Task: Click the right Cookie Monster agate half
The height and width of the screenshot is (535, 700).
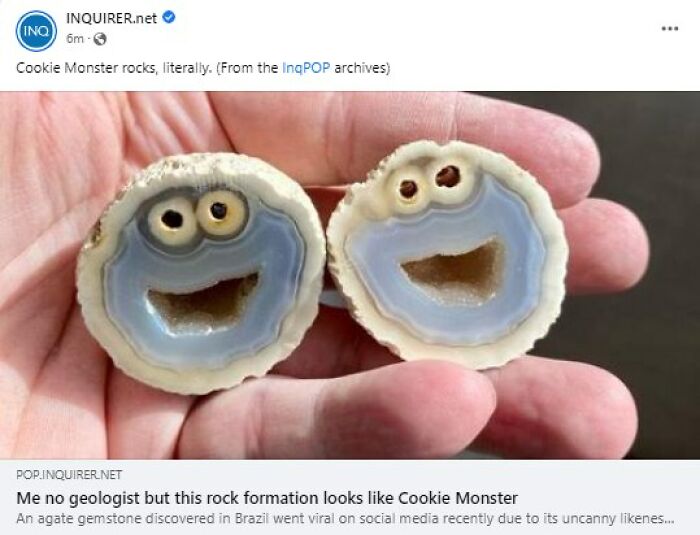Action: tap(448, 255)
